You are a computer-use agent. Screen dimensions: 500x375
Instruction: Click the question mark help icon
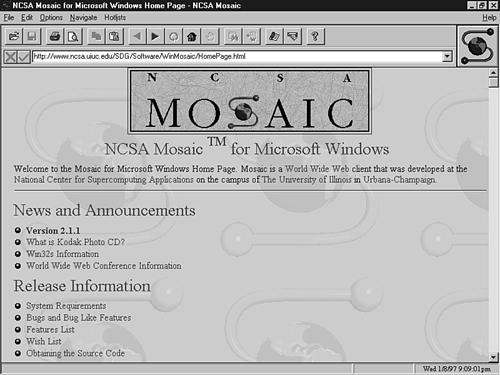coord(315,36)
